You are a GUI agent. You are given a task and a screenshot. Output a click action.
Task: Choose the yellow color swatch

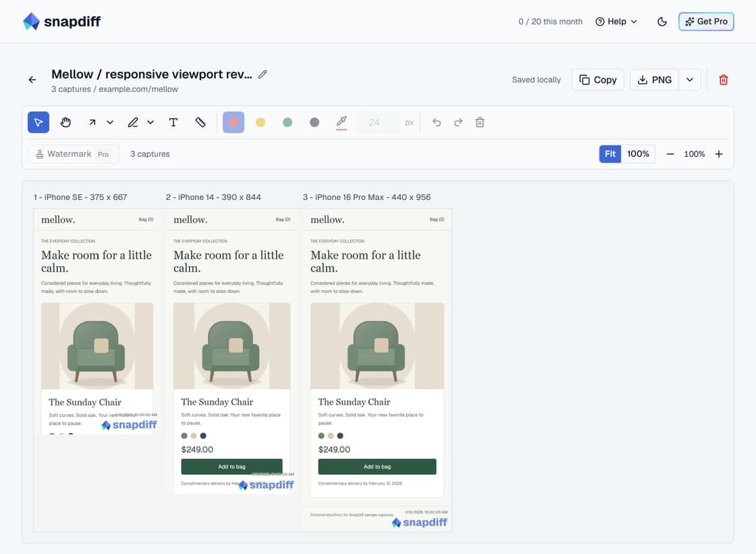(x=261, y=122)
